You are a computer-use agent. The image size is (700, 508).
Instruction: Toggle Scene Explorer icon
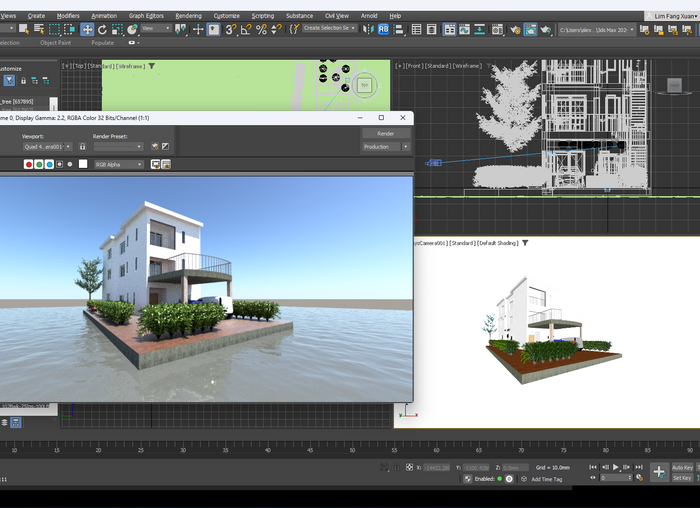click(416, 29)
